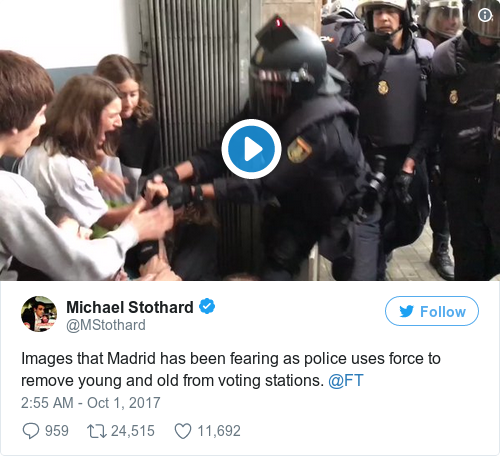This screenshot has width=500, height=456.
Task: Follow Michael Stothard on Twitter
Action: coord(432,311)
